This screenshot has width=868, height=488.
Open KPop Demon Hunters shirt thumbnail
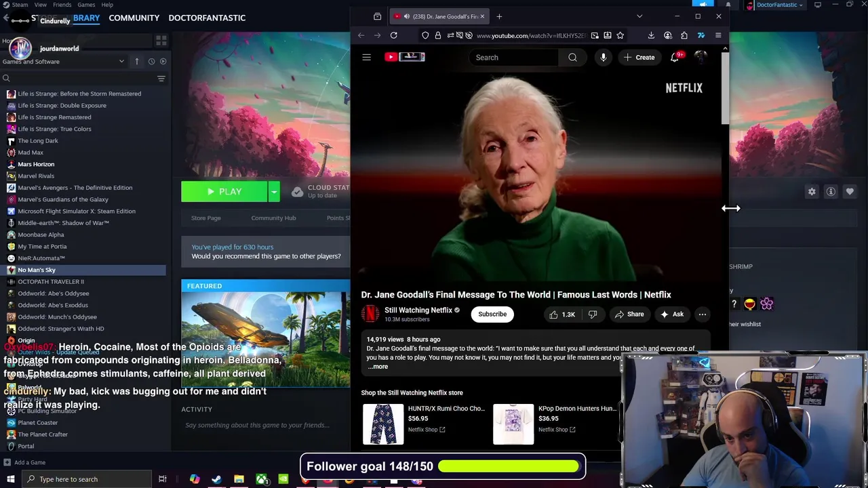click(x=513, y=424)
